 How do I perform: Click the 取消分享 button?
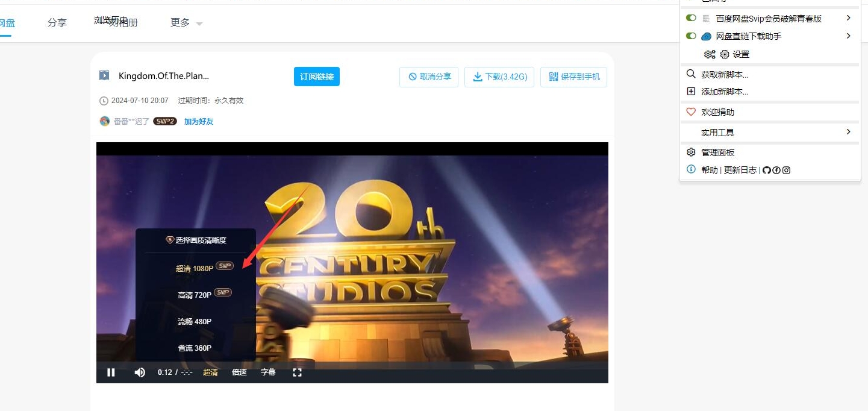point(429,77)
